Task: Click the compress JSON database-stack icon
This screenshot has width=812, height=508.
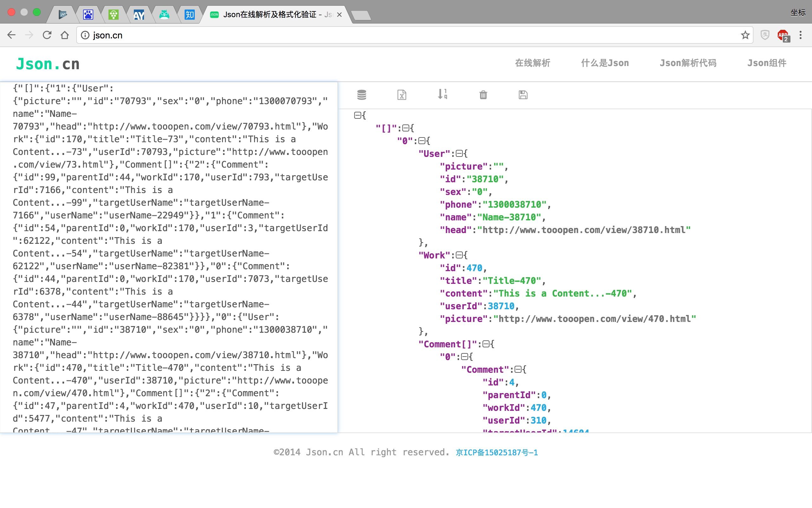Action: click(361, 95)
